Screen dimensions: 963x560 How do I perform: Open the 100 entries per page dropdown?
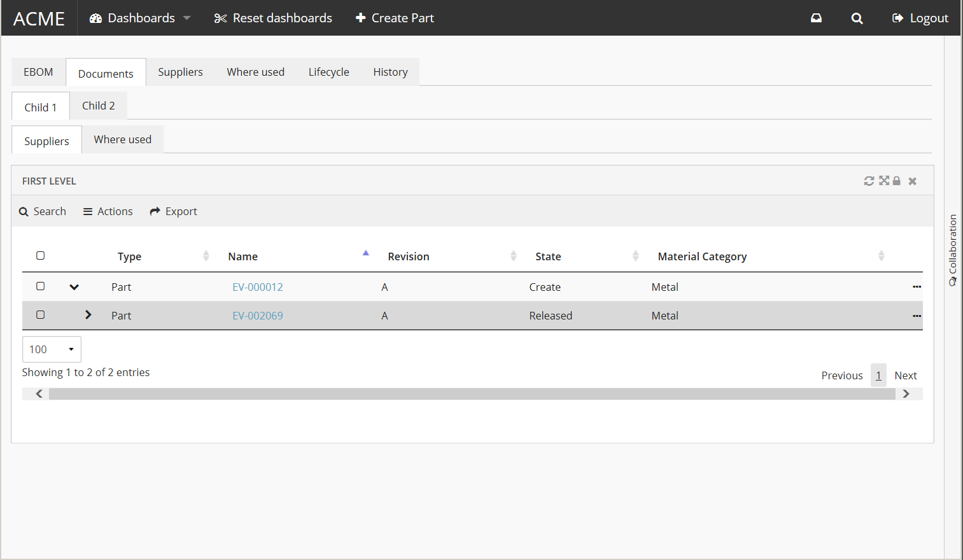coord(52,349)
